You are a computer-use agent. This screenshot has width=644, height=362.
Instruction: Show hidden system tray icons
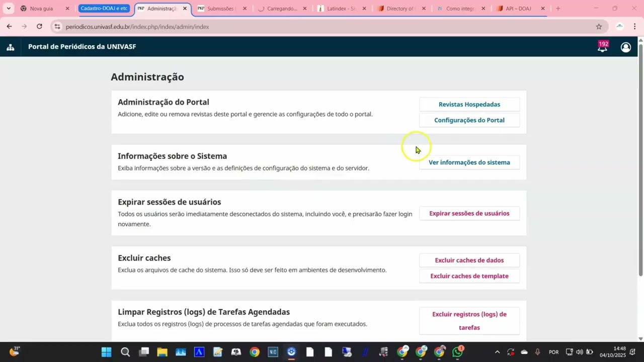point(497,352)
